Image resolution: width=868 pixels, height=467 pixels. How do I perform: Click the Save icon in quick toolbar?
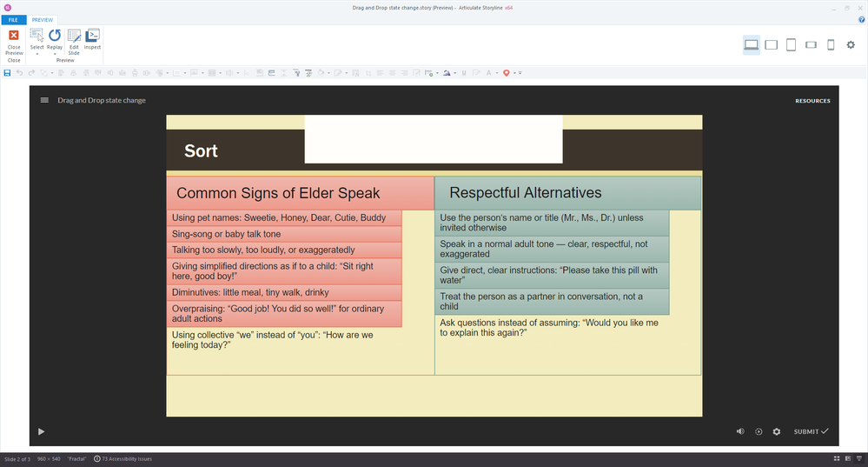click(x=8, y=73)
